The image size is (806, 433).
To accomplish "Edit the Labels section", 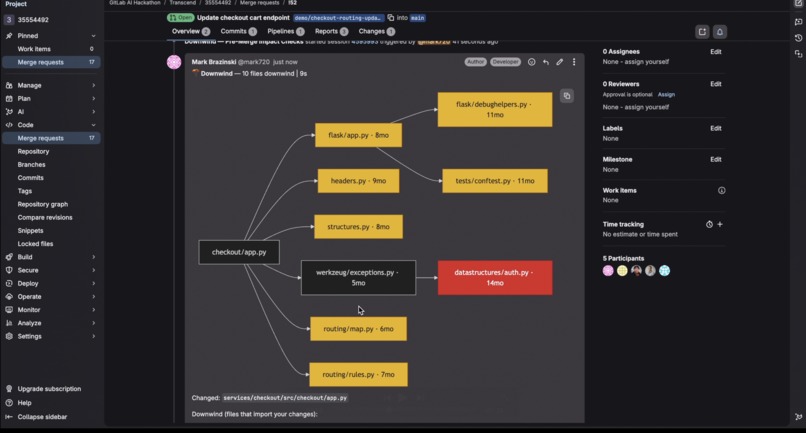I will [x=716, y=129].
